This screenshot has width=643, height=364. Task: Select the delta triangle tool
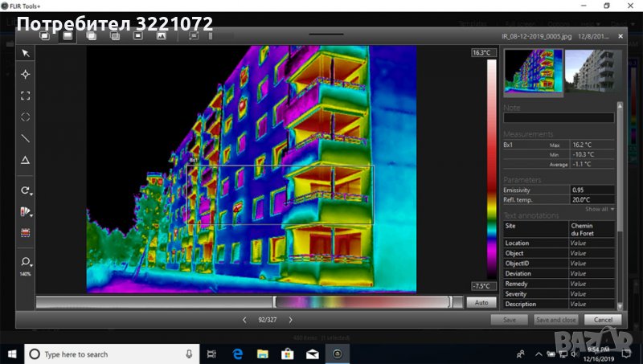click(x=26, y=161)
